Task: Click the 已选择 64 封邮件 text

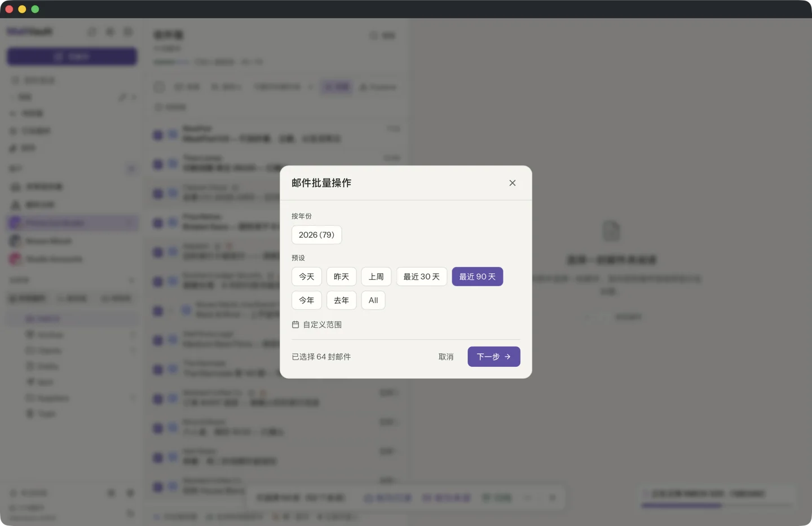Action: pos(321,357)
